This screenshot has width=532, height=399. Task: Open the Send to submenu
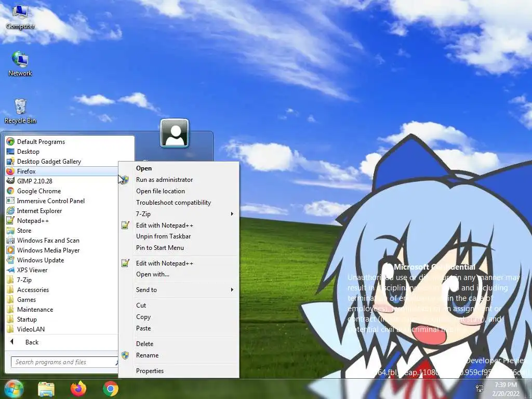click(x=179, y=290)
